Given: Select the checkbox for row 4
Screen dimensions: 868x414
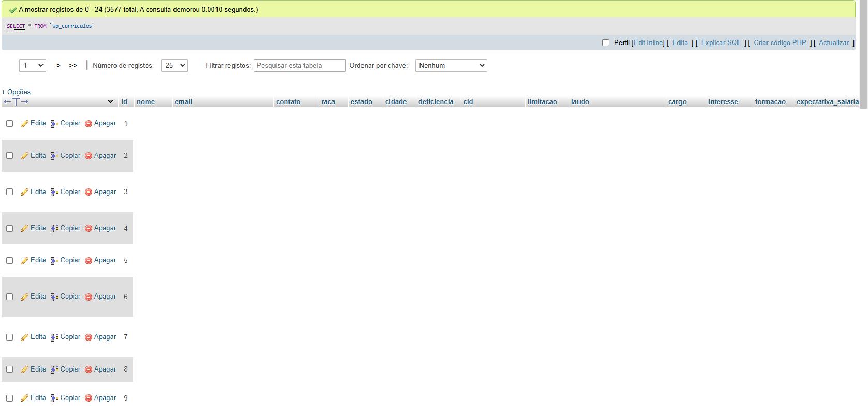Looking at the screenshot, I should click(x=9, y=228).
